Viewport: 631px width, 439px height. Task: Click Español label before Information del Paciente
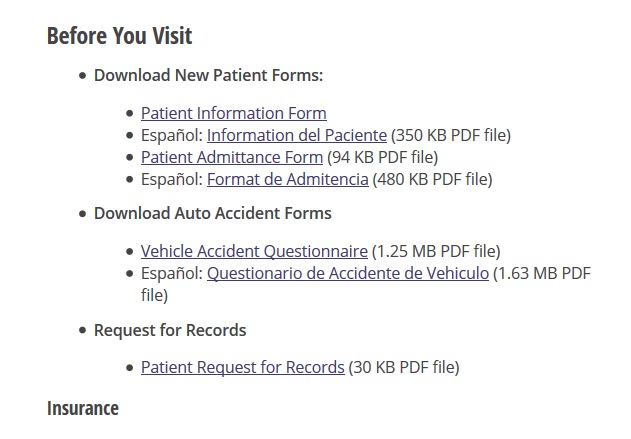[172, 135]
